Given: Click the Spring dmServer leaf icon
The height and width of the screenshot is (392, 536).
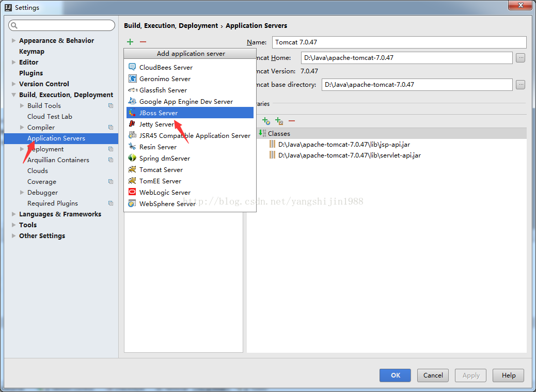Looking at the screenshot, I should 132,158.
